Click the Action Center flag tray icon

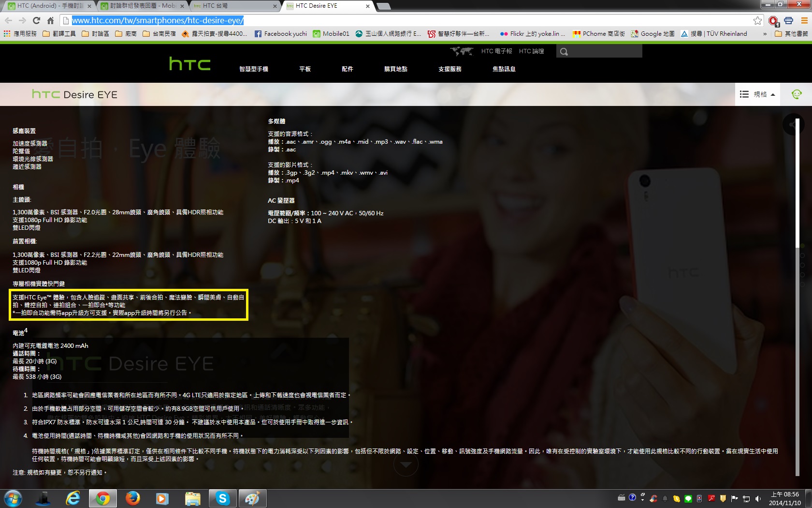[735, 499]
